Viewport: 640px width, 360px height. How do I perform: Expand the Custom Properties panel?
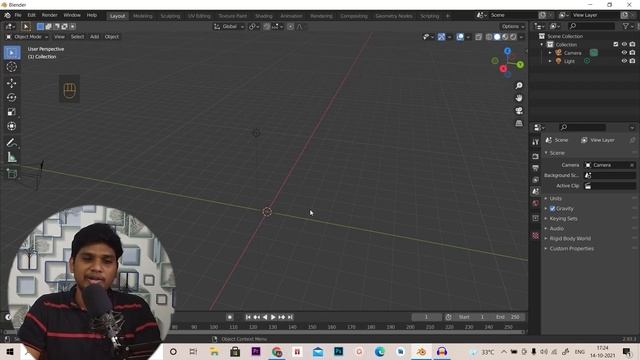571,249
